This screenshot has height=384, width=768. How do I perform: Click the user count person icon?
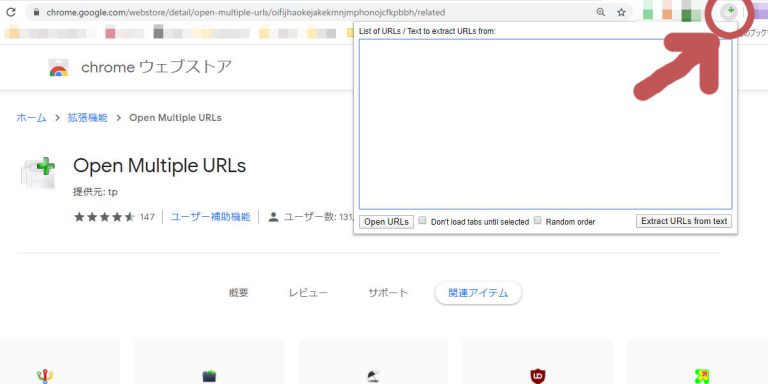[273, 217]
